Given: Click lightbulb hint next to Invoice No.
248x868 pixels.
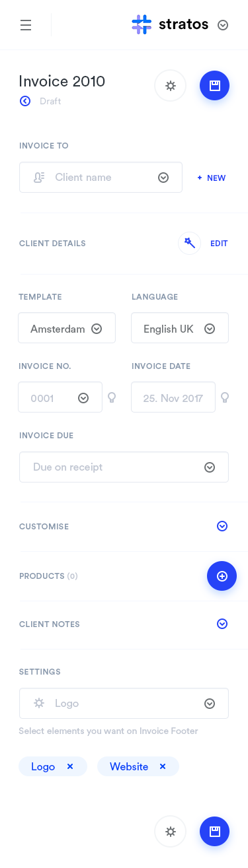Looking at the screenshot, I should (112, 397).
